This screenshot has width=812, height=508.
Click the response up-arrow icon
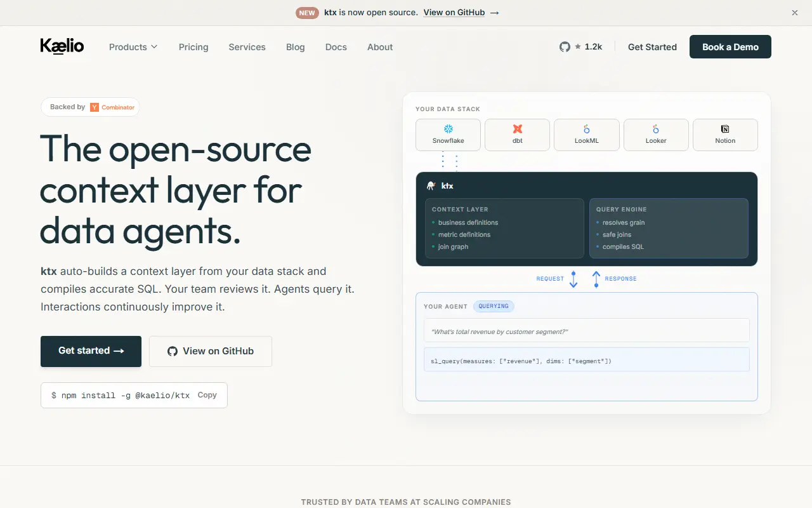tap(596, 279)
